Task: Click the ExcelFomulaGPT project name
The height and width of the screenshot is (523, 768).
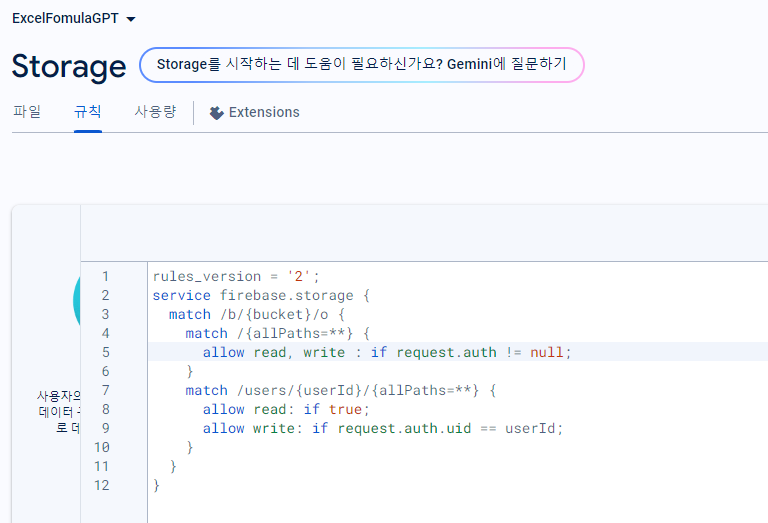Action: [x=65, y=18]
